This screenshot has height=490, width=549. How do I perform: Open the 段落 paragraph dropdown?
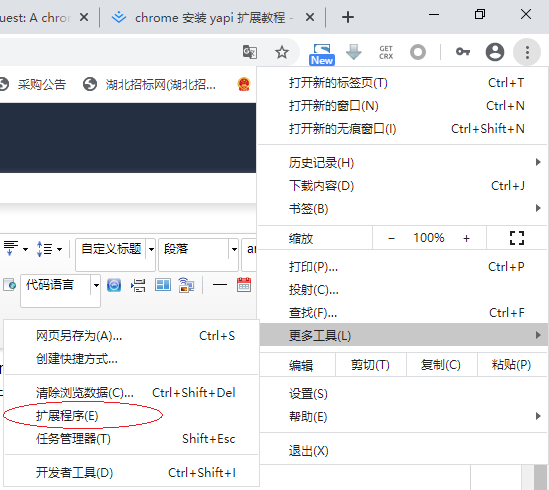pyautogui.click(x=234, y=249)
